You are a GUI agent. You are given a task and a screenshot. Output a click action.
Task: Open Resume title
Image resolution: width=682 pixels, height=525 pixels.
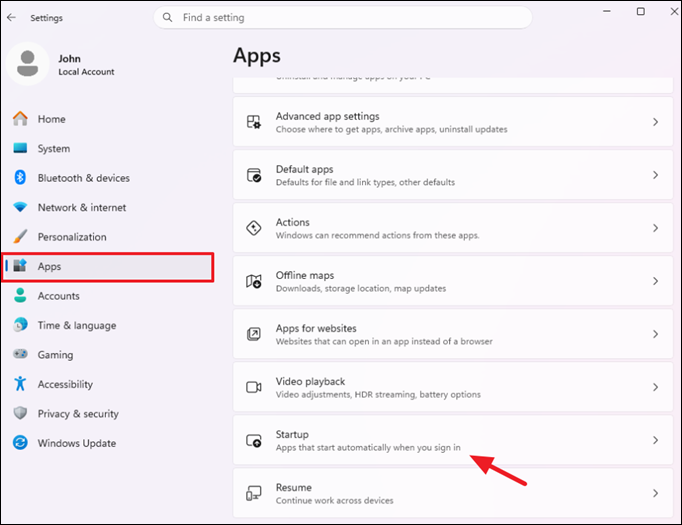pyautogui.click(x=294, y=487)
